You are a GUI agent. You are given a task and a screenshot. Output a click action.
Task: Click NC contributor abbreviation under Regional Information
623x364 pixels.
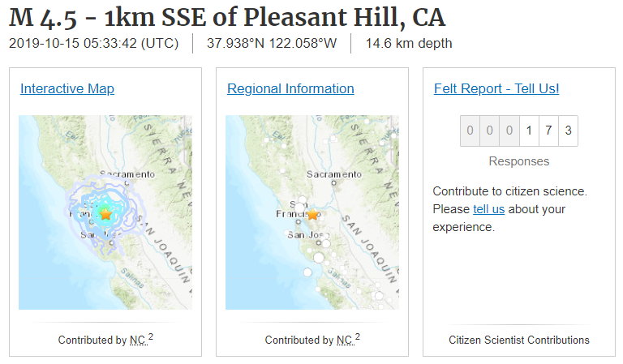(x=345, y=340)
